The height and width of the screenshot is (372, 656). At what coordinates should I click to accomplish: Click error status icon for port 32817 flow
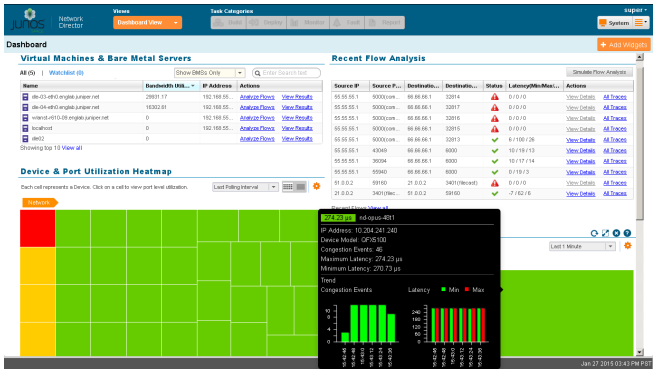[495, 108]
